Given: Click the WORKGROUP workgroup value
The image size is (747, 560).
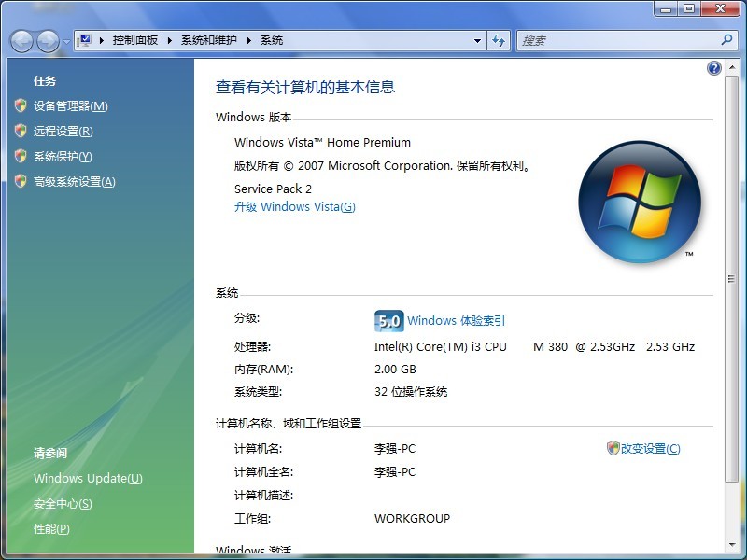Looking at the screenshot, I should pos(412,519).
